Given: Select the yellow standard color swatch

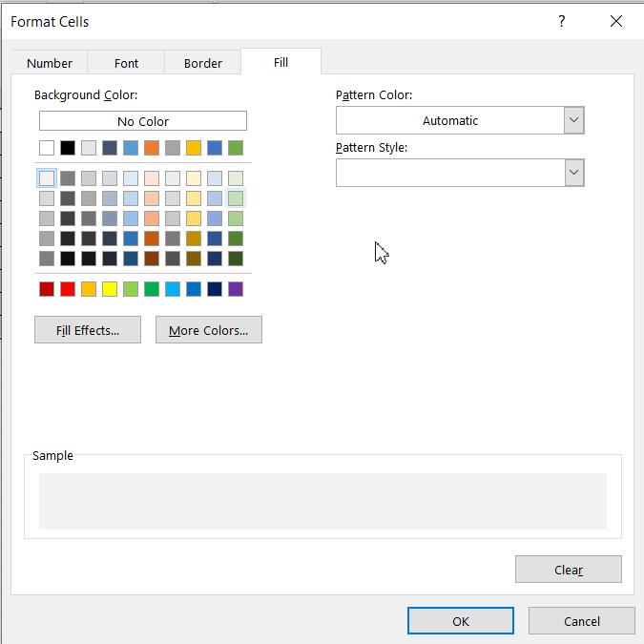Looking at the screenshot, I should (x=110, y=289).
